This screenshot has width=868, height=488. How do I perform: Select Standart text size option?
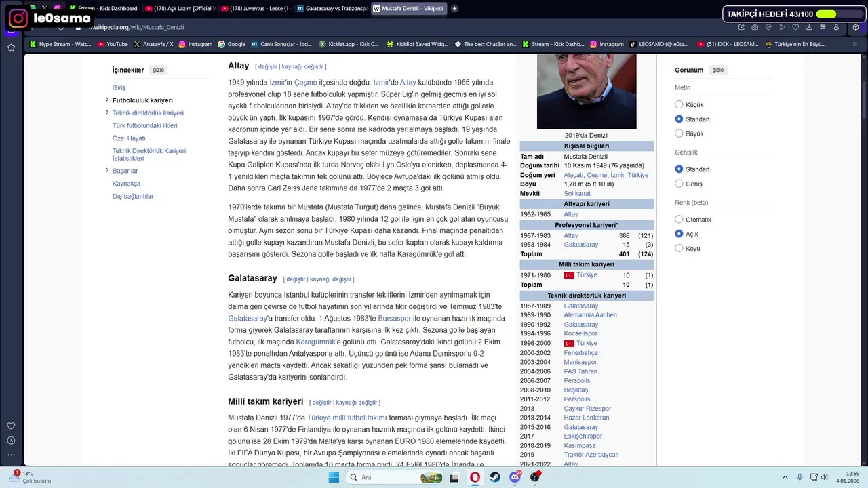click(679, 119)
